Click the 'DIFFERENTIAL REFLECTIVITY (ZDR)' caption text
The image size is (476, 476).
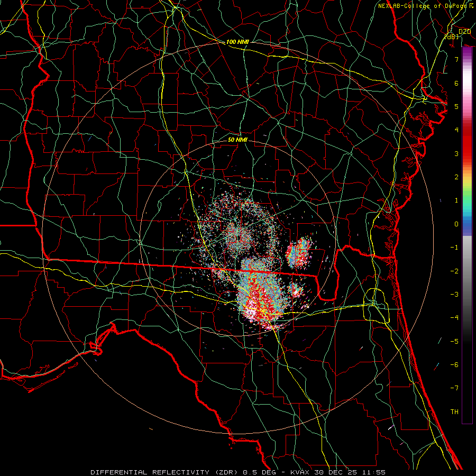165,472
